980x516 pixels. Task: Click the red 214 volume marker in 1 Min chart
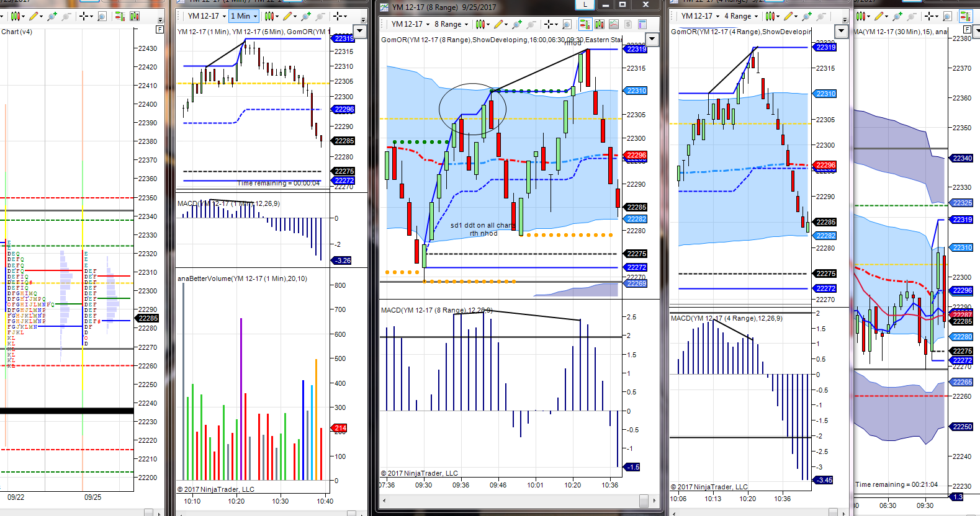(339, 428)
